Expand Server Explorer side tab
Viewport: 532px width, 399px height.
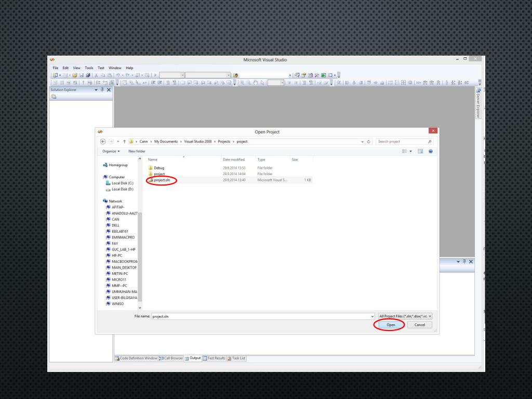[x=478, y=103]
